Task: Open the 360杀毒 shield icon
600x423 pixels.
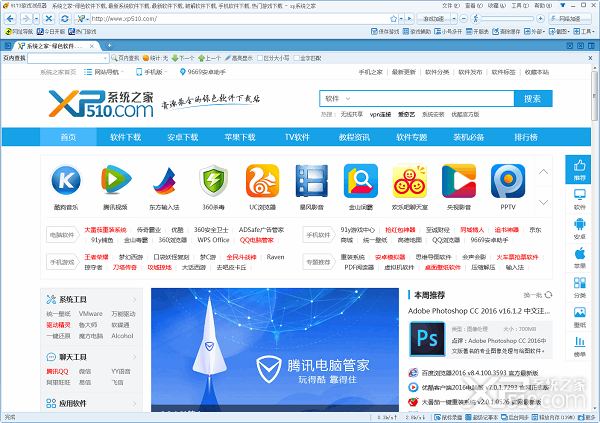Action: point(214,180)
